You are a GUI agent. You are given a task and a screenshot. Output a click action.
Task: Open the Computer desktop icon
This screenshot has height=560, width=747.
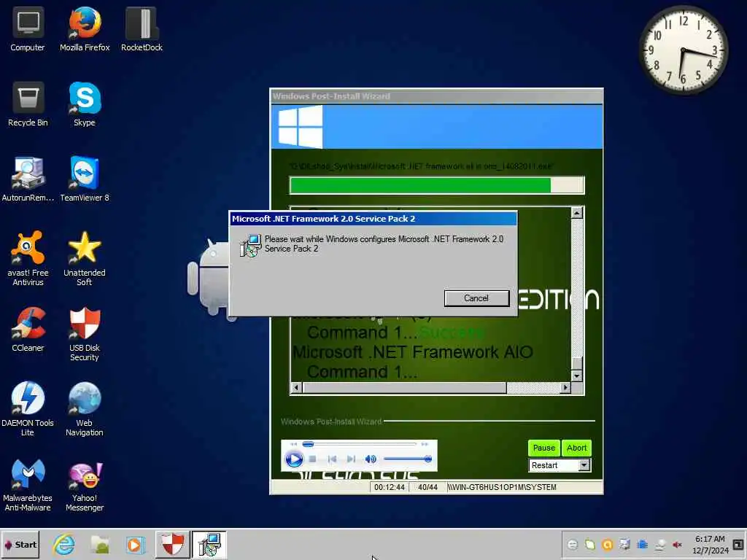28,29
